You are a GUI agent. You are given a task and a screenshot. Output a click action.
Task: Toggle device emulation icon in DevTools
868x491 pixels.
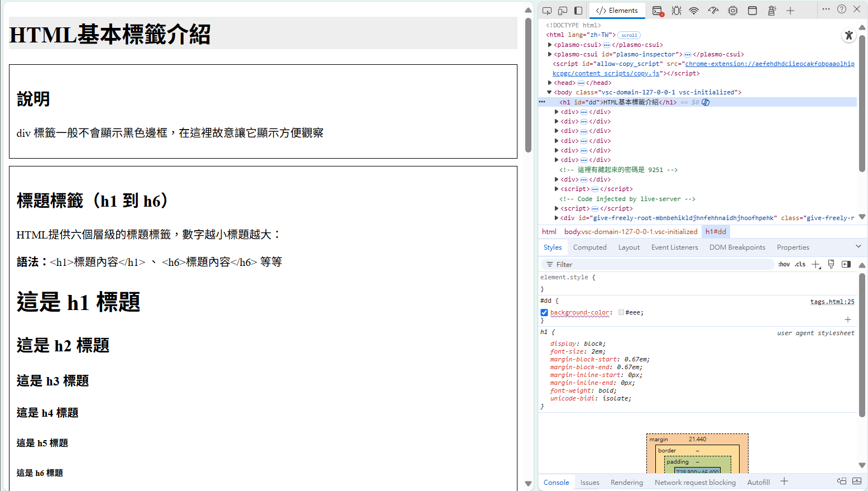pos(563,11)
